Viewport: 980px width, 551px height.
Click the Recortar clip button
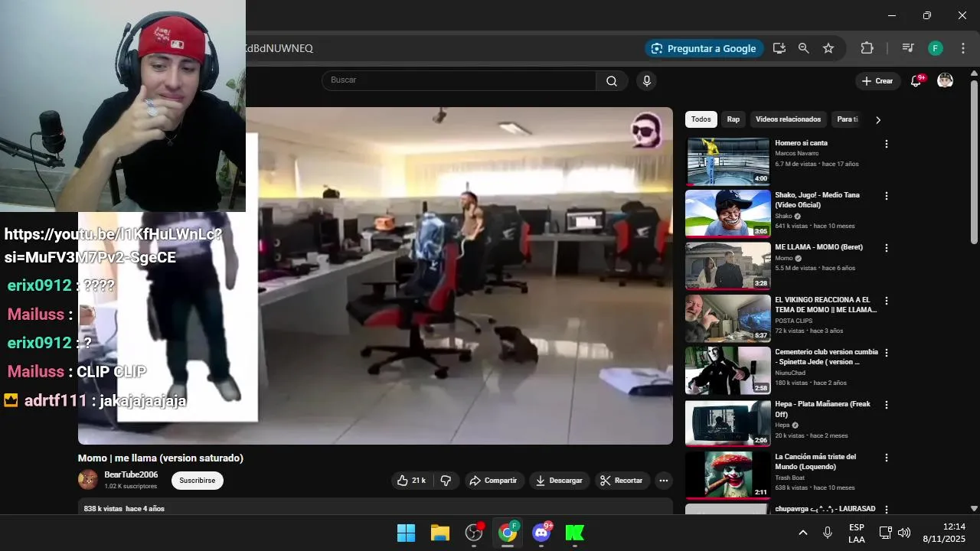coord(622,481)
